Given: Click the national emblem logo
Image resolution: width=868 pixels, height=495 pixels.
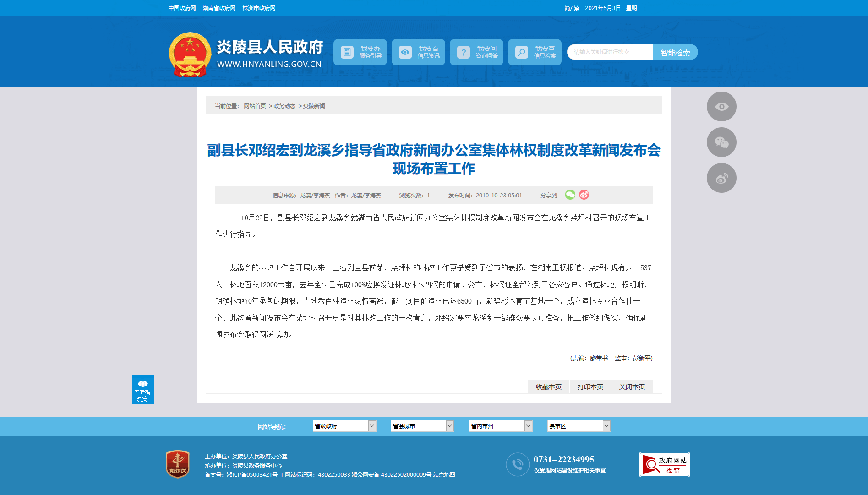Looking at the screenshot, I should (190, 54).
